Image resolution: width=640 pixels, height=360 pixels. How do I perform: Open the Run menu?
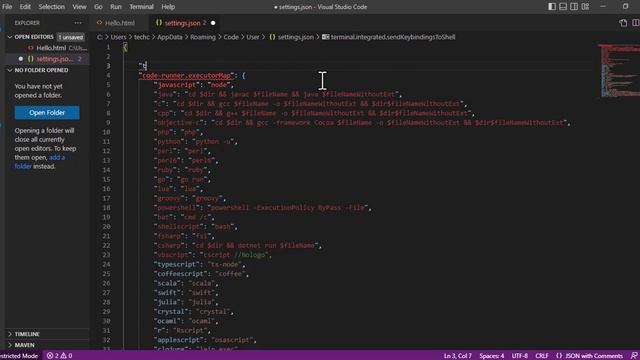click(116, 7)
